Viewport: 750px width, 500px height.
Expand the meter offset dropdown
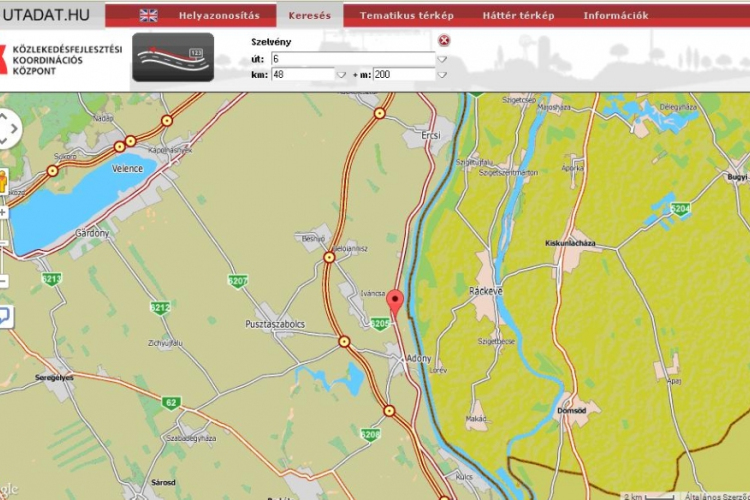[x=441, y=74]
